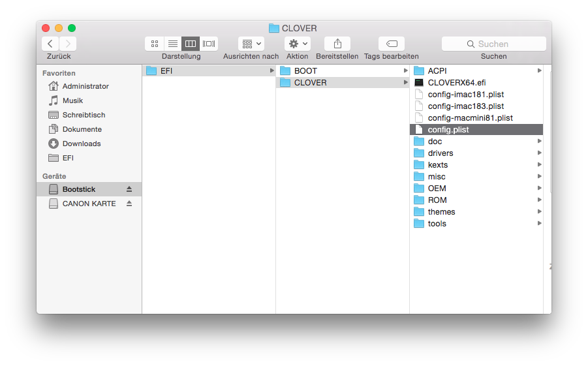Select the EFI folder in first column
The image size is (588, 366).
coord(209,70)
